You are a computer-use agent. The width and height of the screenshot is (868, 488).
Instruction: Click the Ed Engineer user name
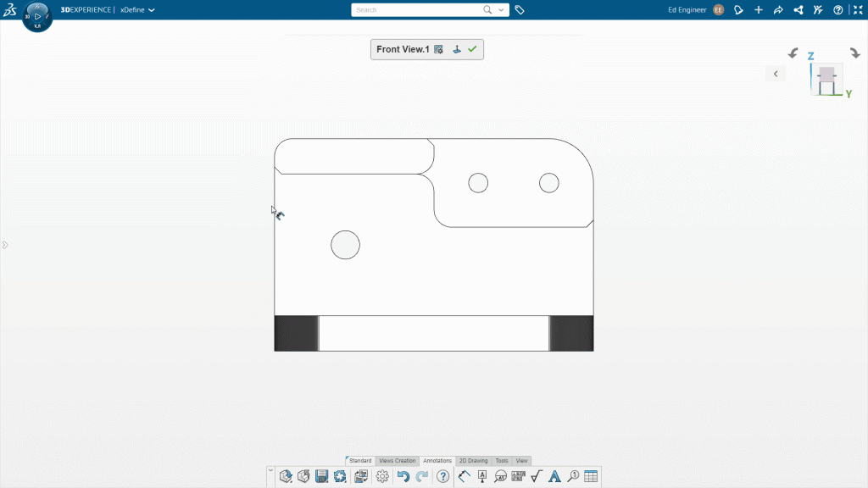(x=687, y=10)
